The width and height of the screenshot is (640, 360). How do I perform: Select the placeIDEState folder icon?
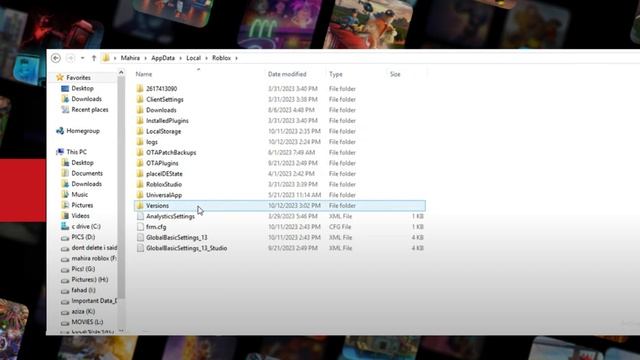point(140,173)
